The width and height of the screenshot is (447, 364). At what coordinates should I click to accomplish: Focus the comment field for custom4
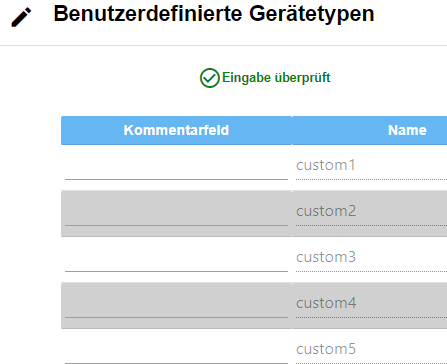[x=176, y=304]
